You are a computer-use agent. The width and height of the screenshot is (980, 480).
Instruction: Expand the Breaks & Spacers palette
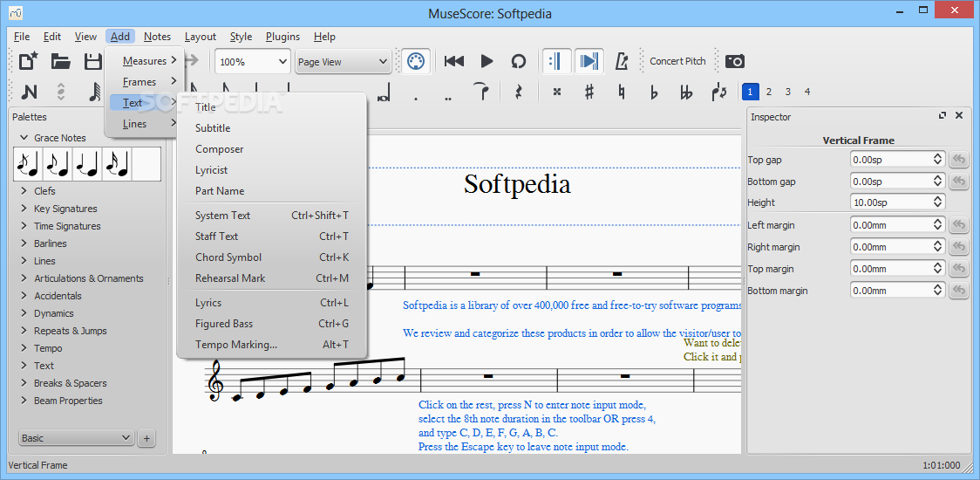coord(24,383)
